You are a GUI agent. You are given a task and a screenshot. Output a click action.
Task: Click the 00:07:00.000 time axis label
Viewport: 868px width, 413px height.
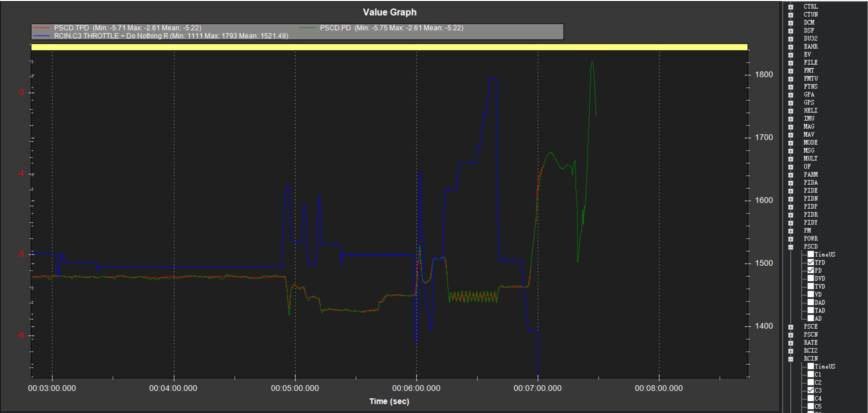coord(537,388)
